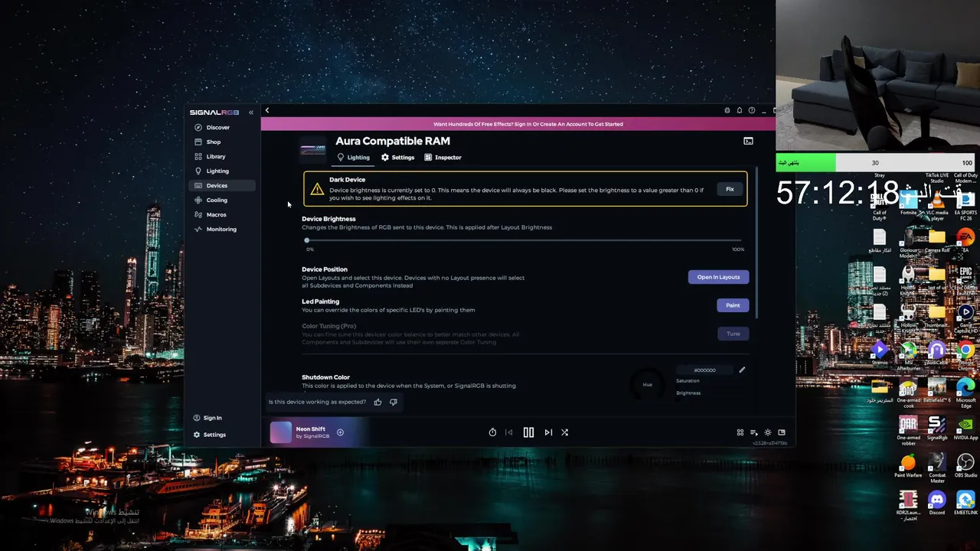Click the Fix button for Dark Device
This screenshot has width=980, height=551.
tap(730, 189)
